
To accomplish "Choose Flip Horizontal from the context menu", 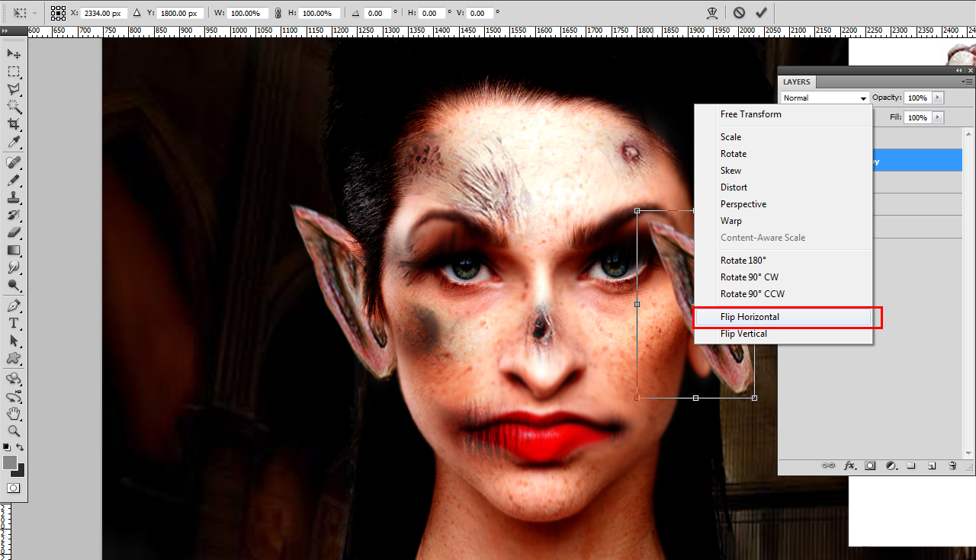I will tap(784, 317).
